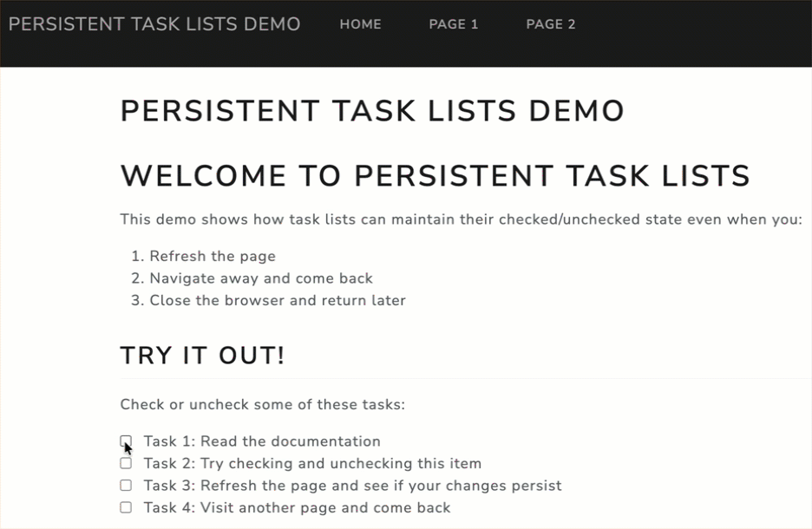Viewport: 812px width, 529px height.
Task: Toggle the Task 2 checkbox
Action: (126, 463)
